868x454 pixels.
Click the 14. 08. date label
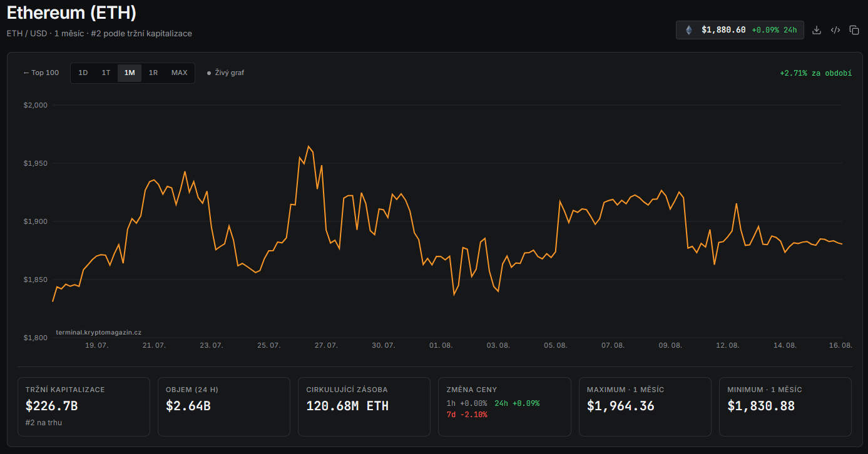pyautogui.click(x=785, y=345)
